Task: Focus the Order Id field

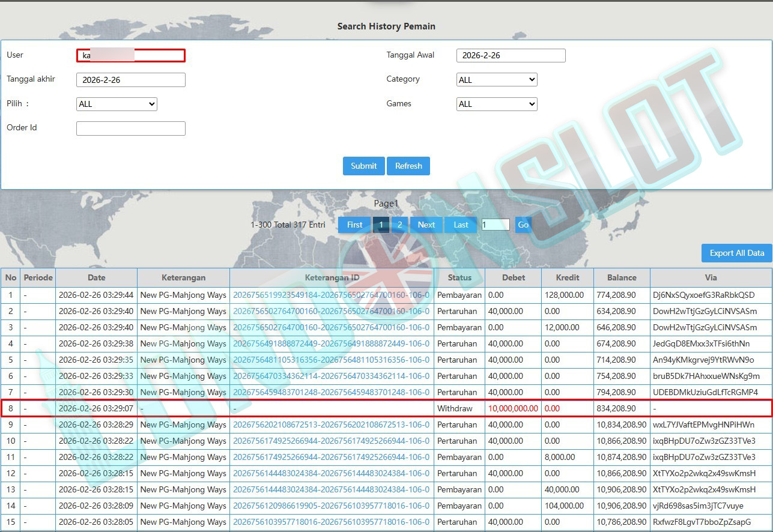Action: [130, 128]
